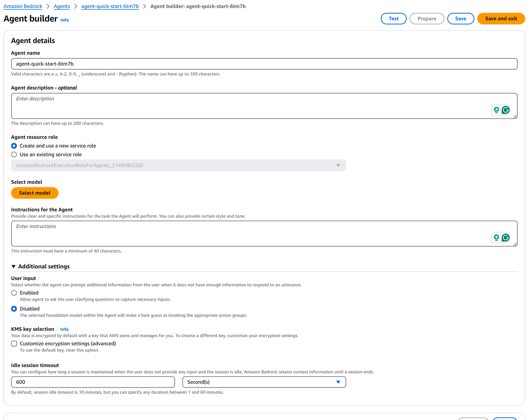Click the Test button
The image size is (529, 420).
(394, 19)
